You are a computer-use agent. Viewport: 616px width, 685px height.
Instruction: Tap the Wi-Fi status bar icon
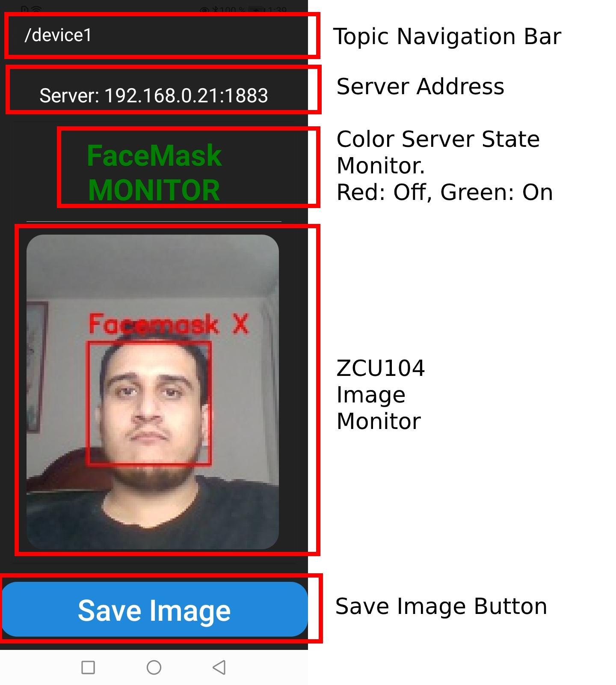(37, 9)
